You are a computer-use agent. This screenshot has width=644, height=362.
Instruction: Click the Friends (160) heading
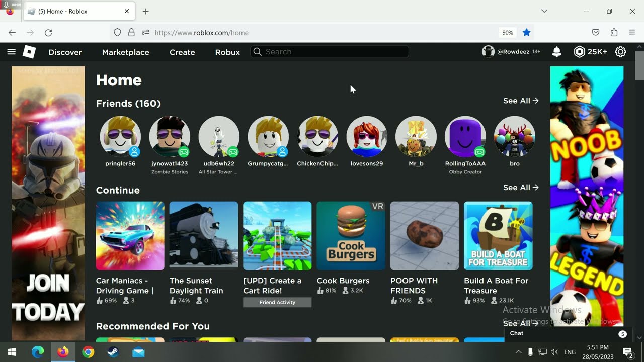(x=128, y=103)
